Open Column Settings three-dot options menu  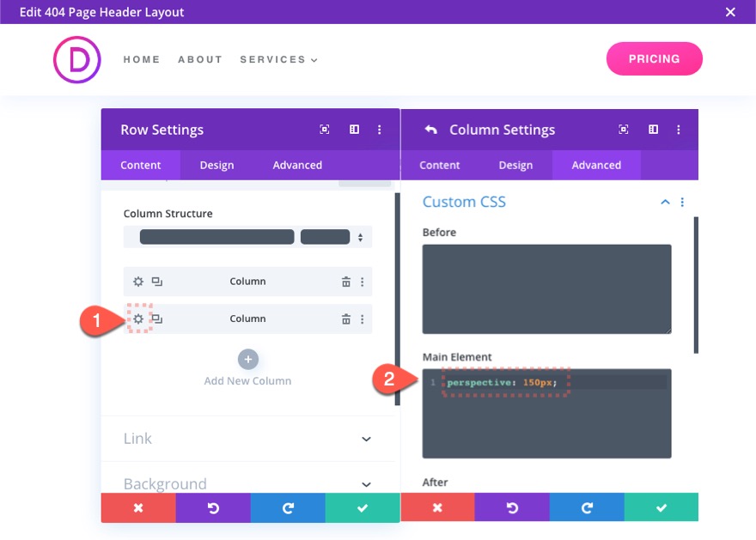click(679, 129)
